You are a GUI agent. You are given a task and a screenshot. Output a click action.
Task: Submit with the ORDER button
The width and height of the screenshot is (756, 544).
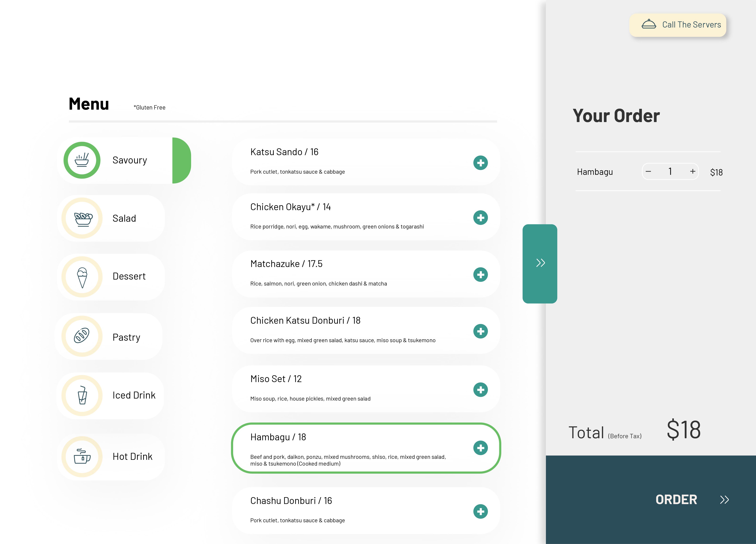[x=677, y=499]
